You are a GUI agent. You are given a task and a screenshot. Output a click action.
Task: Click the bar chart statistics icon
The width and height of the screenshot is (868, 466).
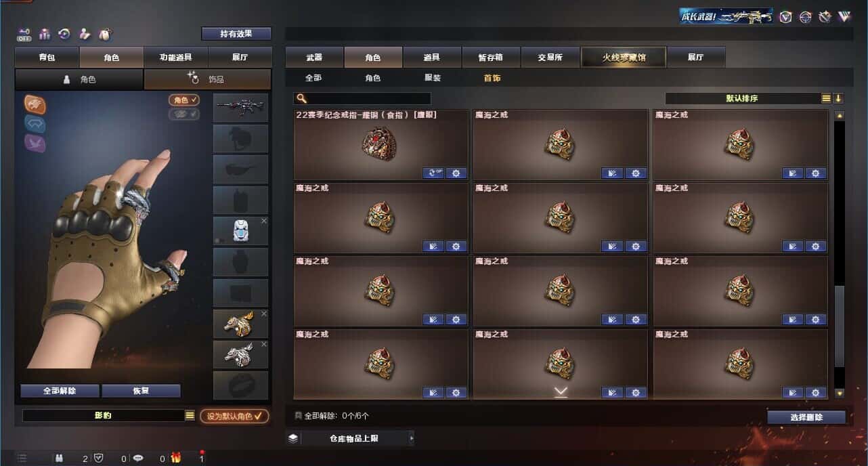[45, 33]
